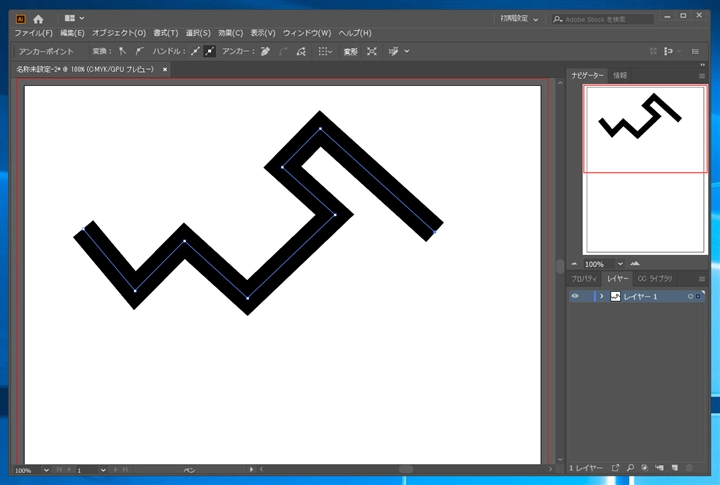Click the Navigator 100% zoom field
This screenshot has width=720, height=485.
tap(598, 264)
